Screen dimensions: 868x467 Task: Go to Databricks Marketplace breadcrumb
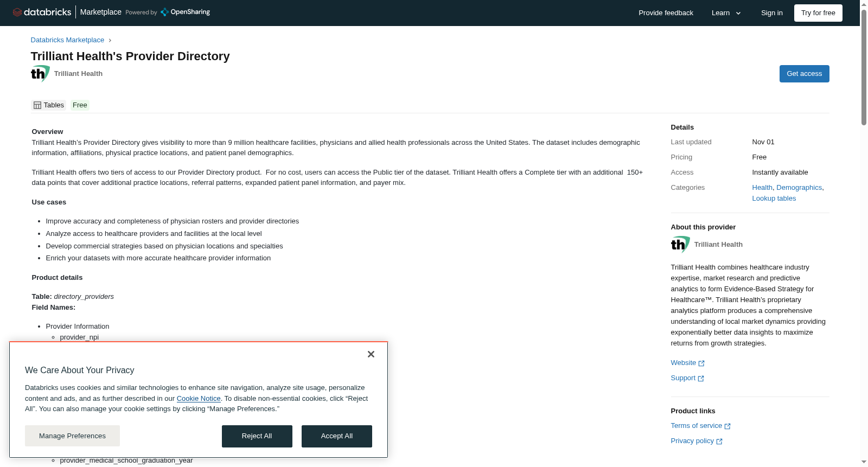67,40
